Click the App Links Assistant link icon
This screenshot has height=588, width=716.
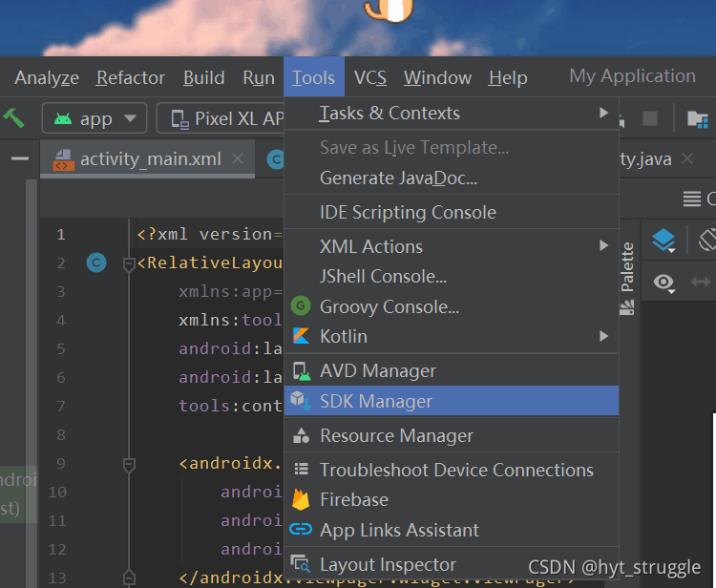coord(301,530)
